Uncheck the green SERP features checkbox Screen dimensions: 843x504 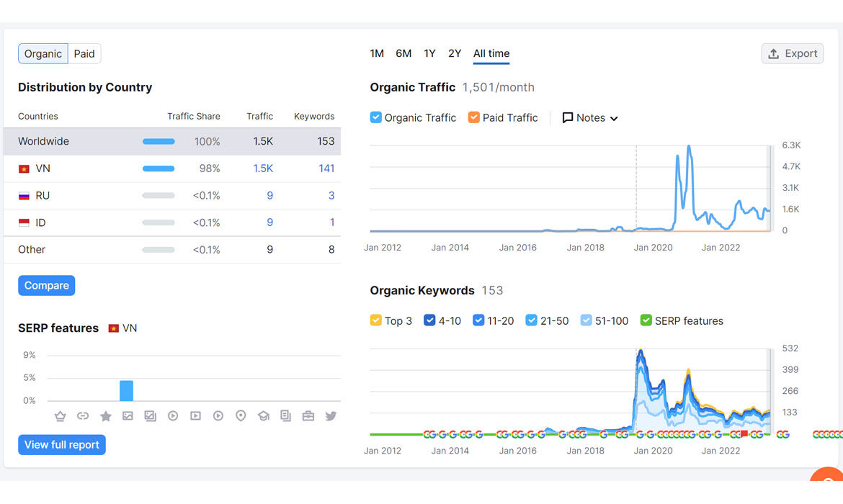pyautogui.click(x=646, y=320)
